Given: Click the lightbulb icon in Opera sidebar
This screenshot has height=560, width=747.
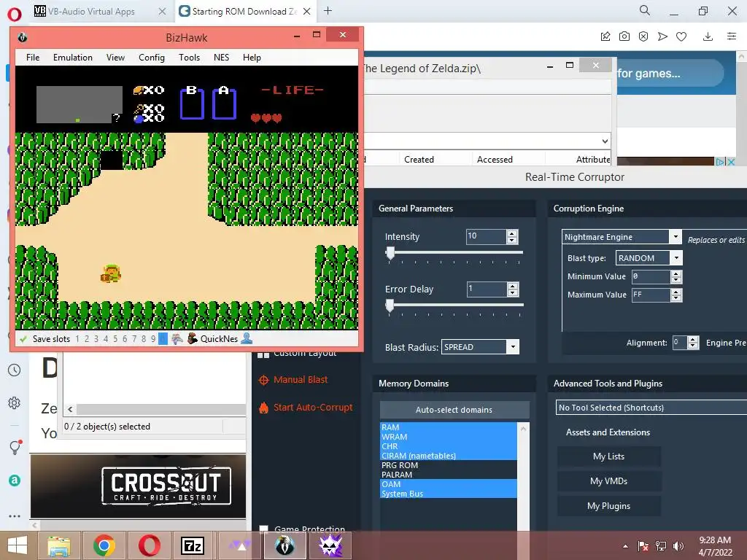Looking at the screenshot, I should click(15, 447).
